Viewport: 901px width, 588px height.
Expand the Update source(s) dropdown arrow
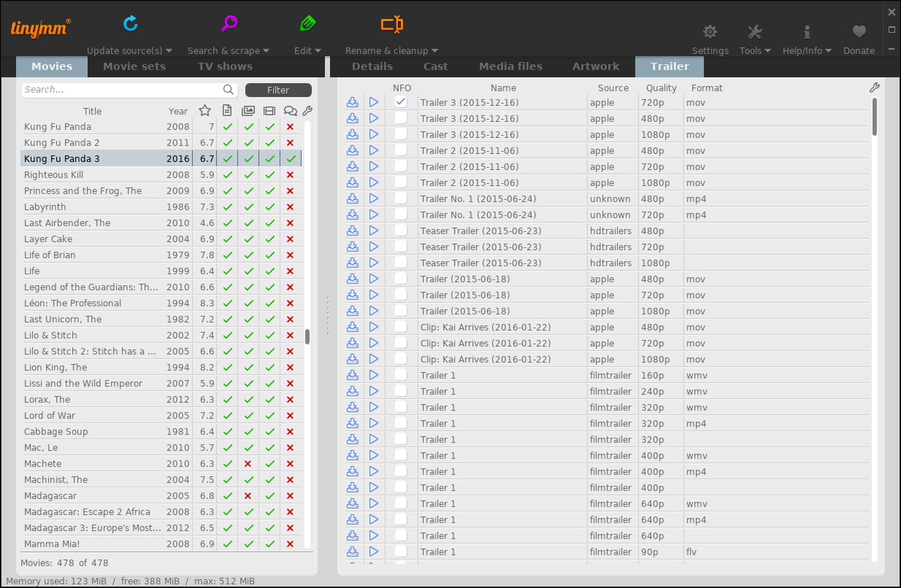coord(168,51)
